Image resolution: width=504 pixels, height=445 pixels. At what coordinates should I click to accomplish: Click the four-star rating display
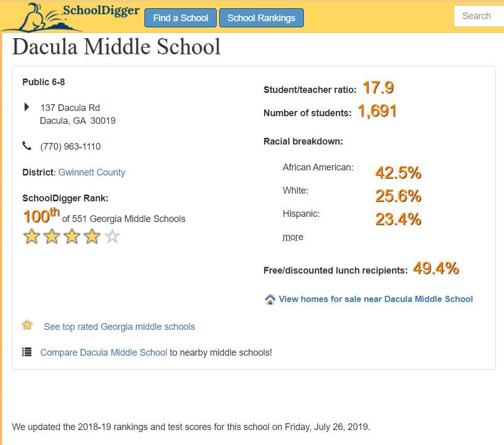tap(72, 236)
